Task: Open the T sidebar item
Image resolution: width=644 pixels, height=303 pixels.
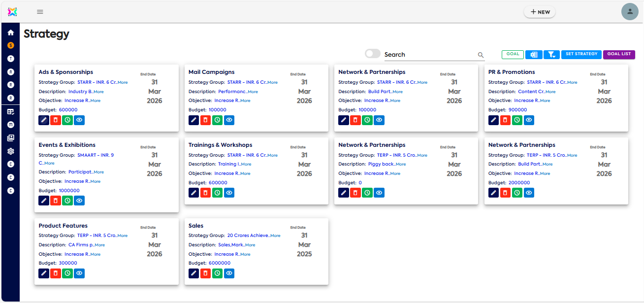Action: (x=11, y=59)
